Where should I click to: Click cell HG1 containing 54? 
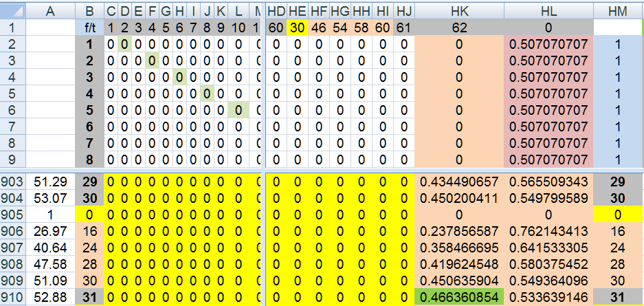point(340,28)
